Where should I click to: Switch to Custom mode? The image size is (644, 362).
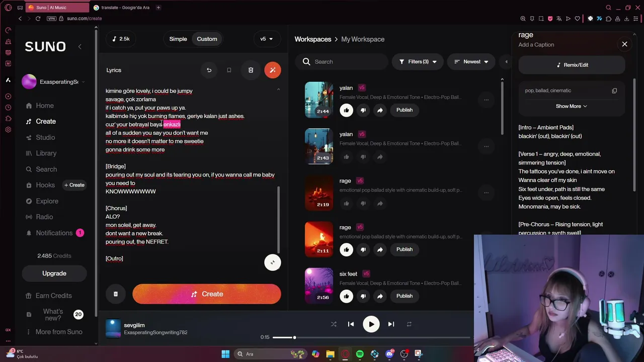(x=207, y=39)
